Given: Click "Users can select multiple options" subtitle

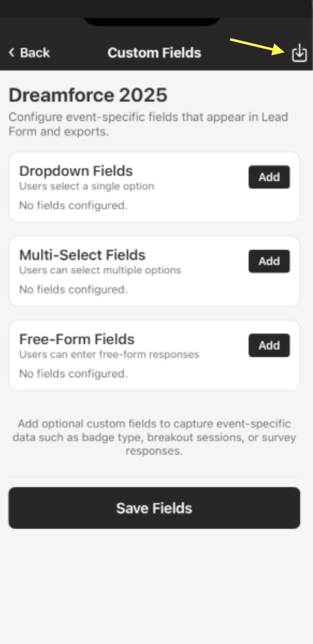Looking at the screenshot, I should [100, 270].
